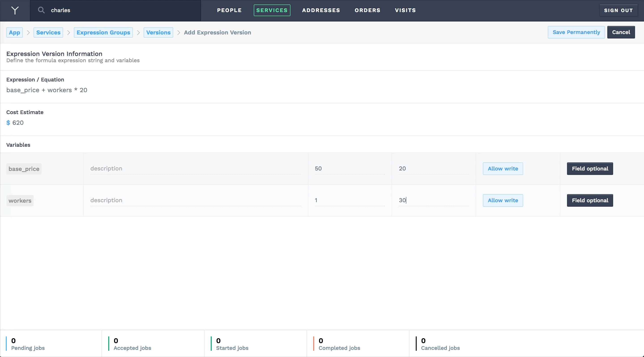The width and height of the screenshot is (644, 357).
Task: Go back to Versions breadcrumb
Action: click(158, 32)
